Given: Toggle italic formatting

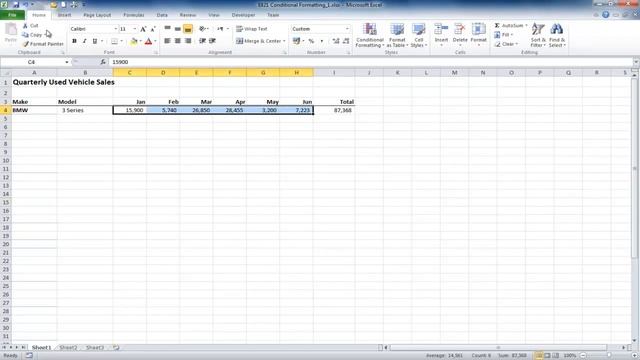Looking at the screenshot, I should click(x=84, y=41).
